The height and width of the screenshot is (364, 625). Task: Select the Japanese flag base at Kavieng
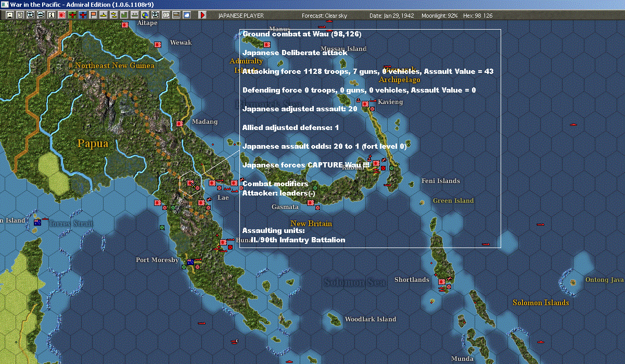click(x=365, y=104)
